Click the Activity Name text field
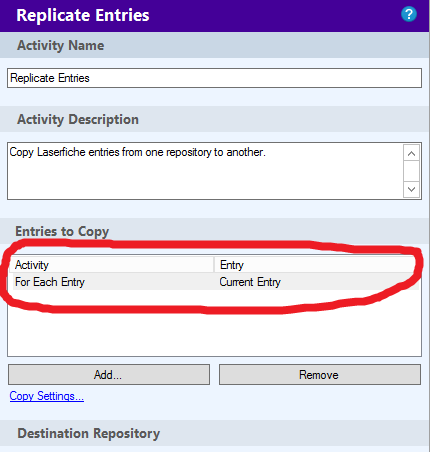The height and width of the screenshot is (452, 434). coord(214,78)
